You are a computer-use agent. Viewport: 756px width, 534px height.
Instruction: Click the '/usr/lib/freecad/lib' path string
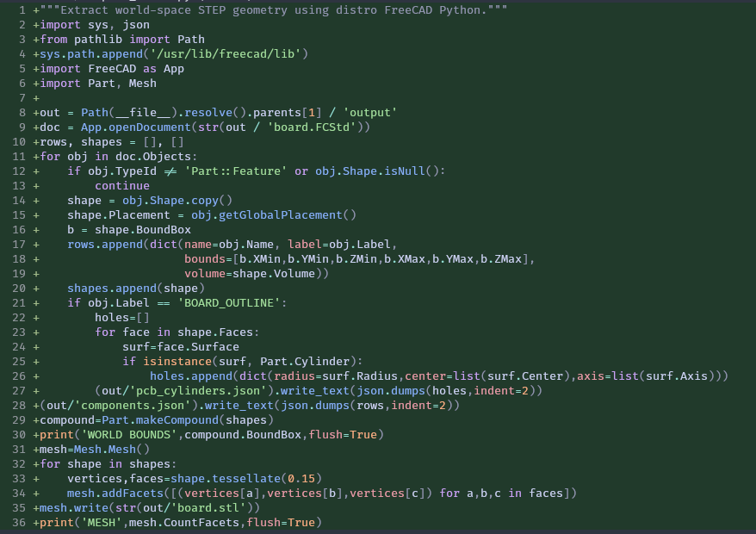(x=226, y=54)
